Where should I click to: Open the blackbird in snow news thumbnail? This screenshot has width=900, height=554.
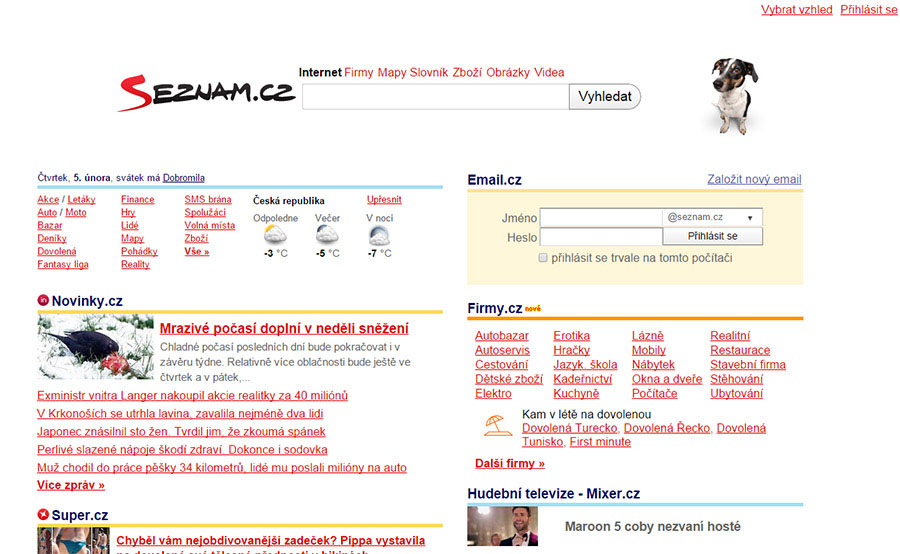coord(96,347)
